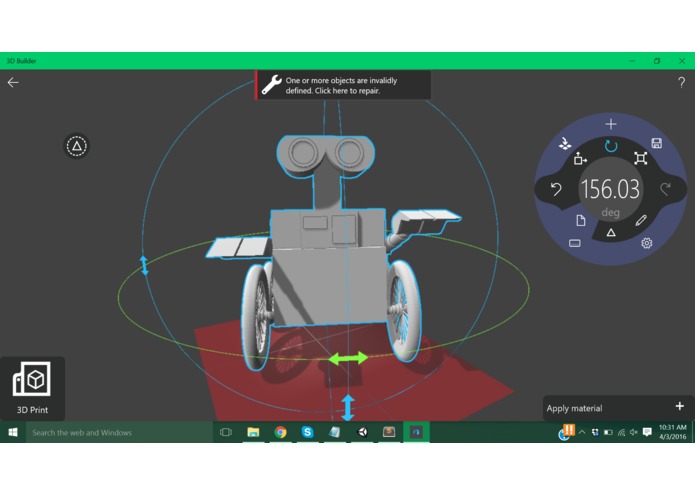Click the muted volume tray icon
Image resolution: width=695 pixels, height=494 pixels.
click(634, 432)
